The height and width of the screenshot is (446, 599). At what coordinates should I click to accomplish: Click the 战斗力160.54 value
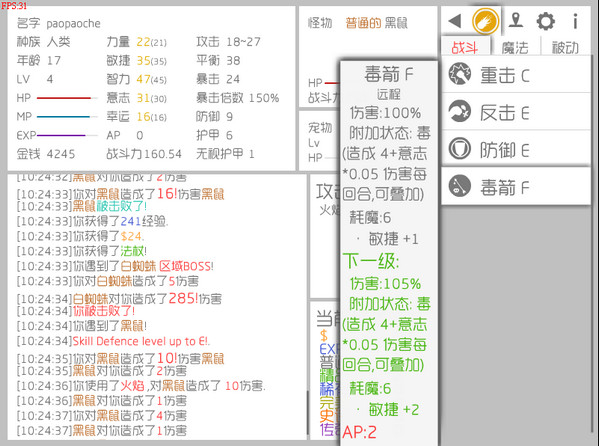(144, 154)
